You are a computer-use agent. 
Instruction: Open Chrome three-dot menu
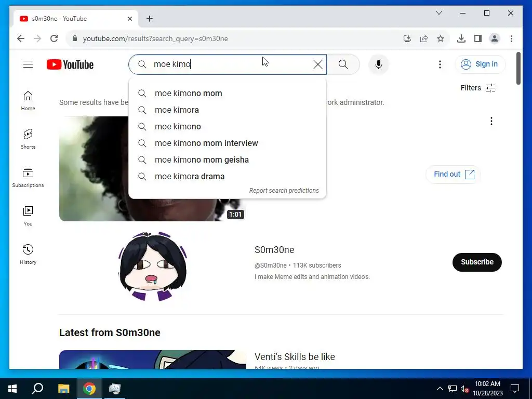point(511,38)
